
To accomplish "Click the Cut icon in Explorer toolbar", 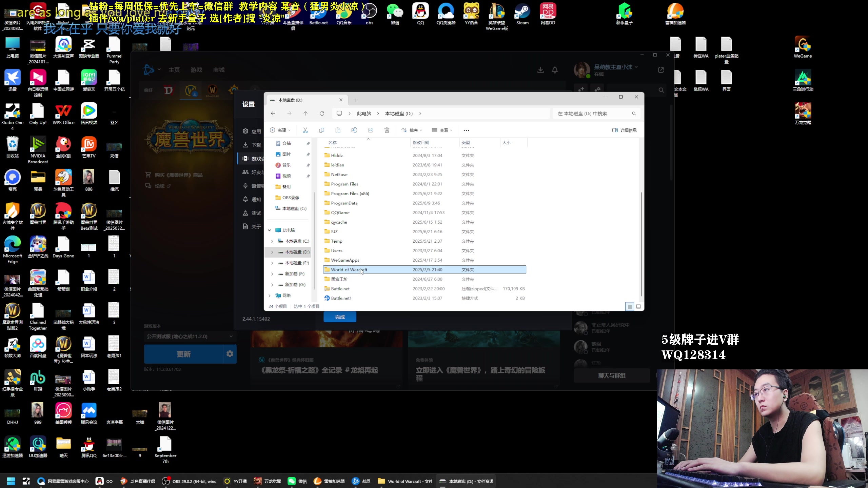I will pyautogui.click(x=305, y=130).
